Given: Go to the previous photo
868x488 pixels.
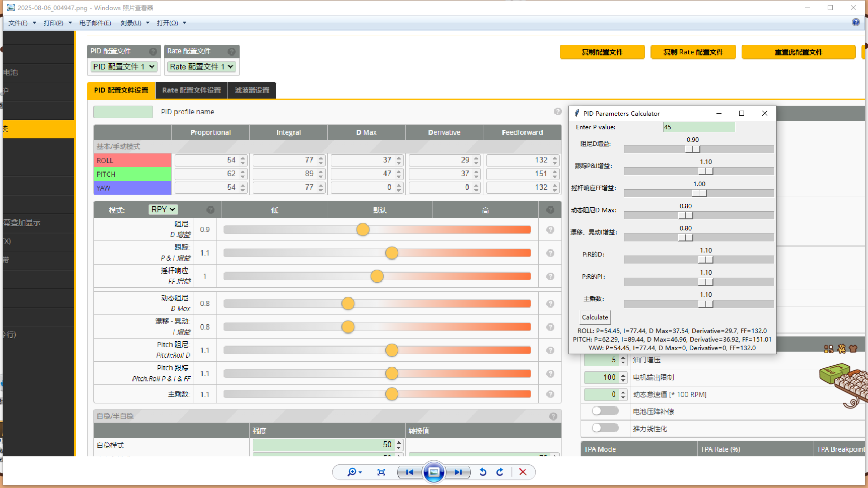Looking at the screenshot, I should coord(410,472).
